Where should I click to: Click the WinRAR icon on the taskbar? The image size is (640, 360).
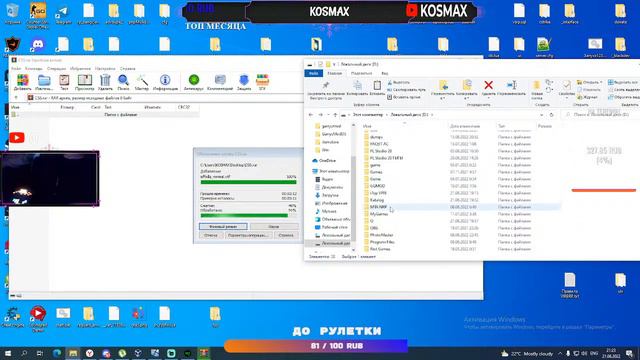pyautogui.click(x=204, y=353)
